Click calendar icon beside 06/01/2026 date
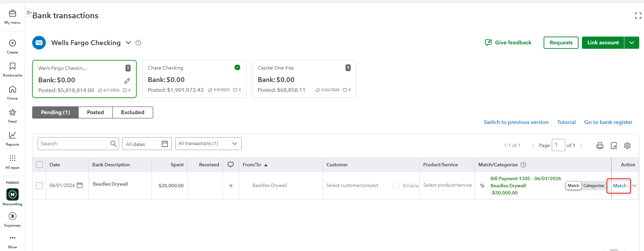This screenshot has width=644, height=251. click(x=80, y=185)
